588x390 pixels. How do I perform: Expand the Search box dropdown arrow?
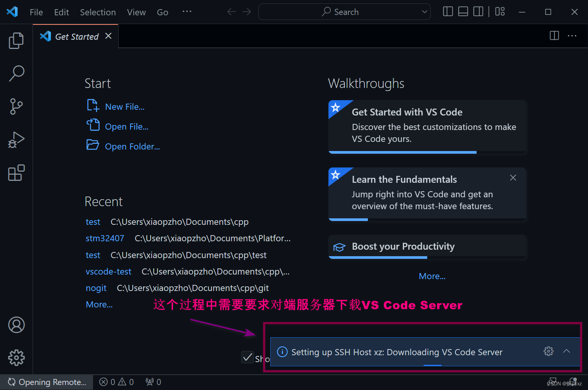425,12
